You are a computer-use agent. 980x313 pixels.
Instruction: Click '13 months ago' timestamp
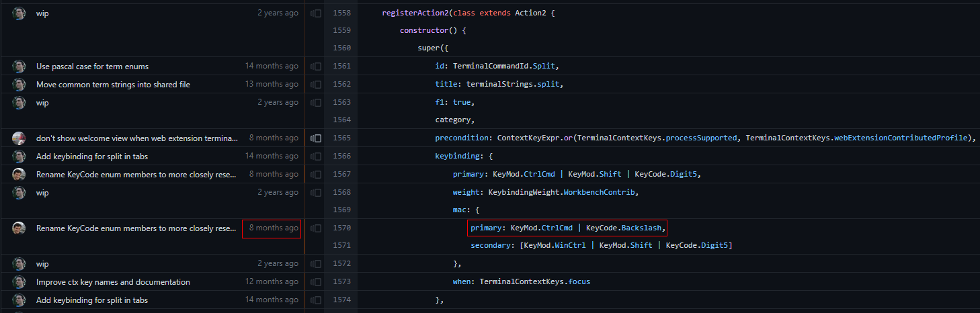272,85
